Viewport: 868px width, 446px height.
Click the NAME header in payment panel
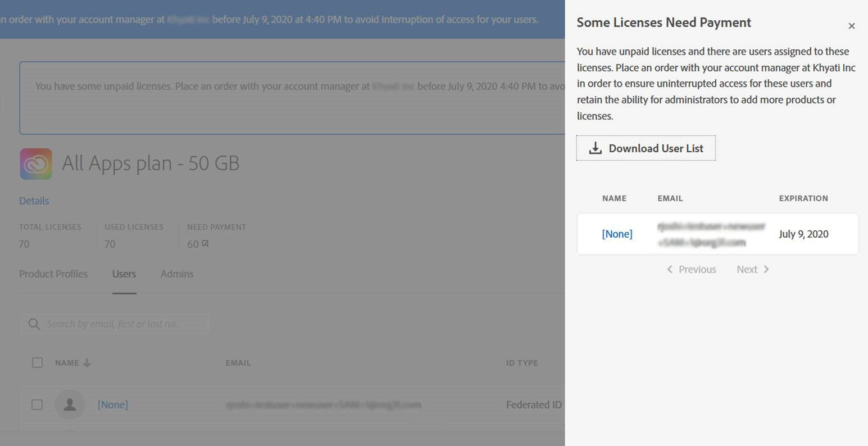614,198
